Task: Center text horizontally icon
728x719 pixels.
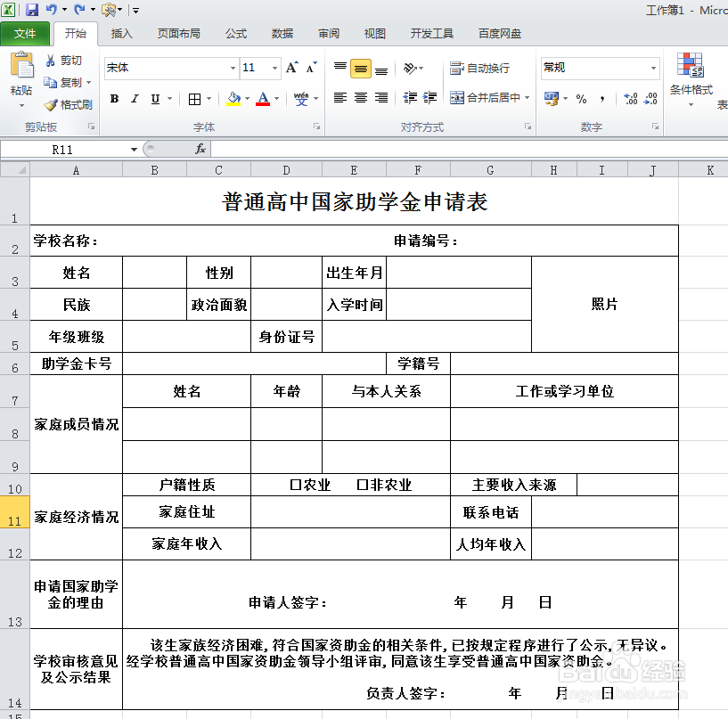Action: tap(361, 97)
